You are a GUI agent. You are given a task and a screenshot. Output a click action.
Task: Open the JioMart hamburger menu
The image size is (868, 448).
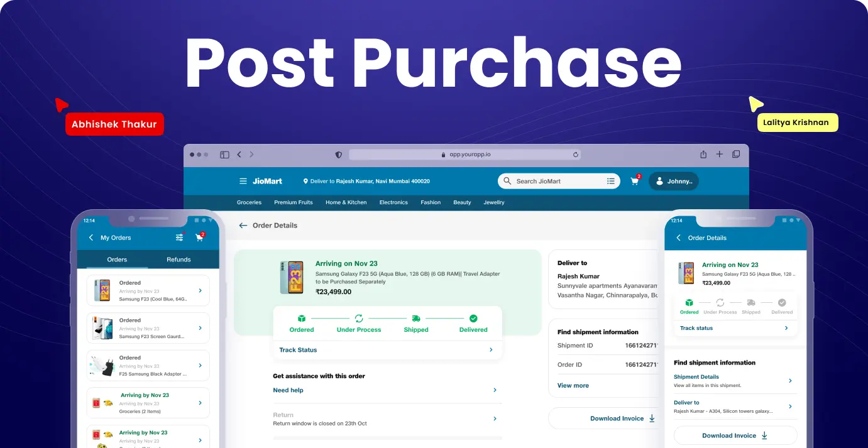pos(243,181)
